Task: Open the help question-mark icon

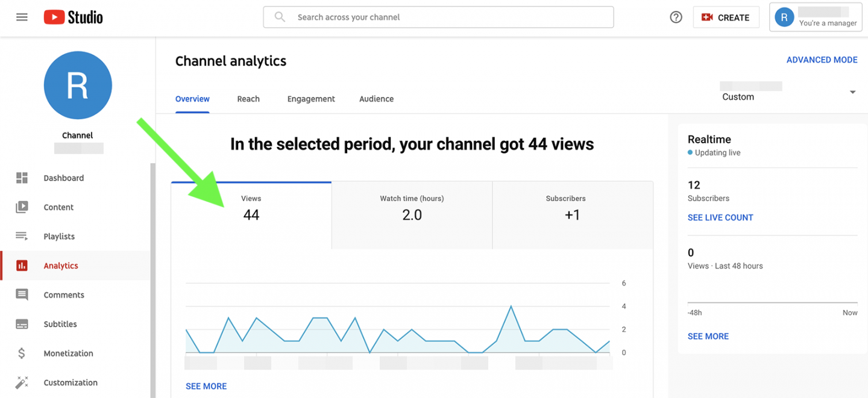Action: click(x=676, y=17)
